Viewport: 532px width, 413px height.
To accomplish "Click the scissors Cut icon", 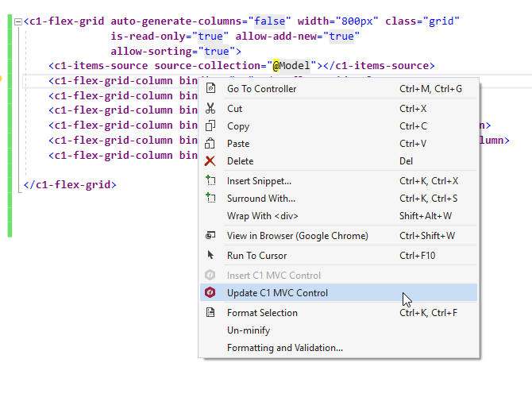I will [210, 109].
